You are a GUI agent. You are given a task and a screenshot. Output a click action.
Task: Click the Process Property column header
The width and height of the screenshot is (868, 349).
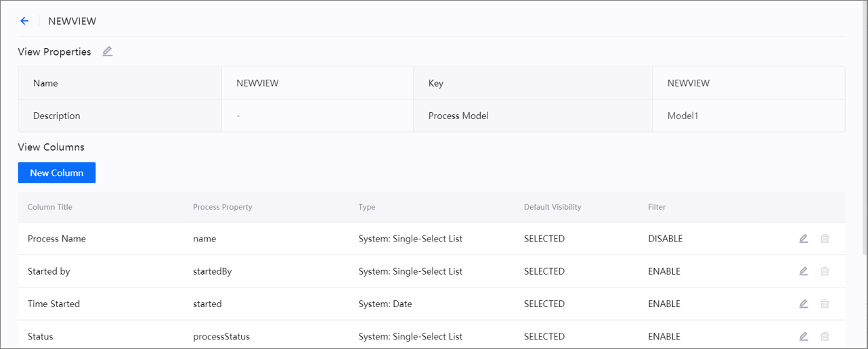click(x=223, y=207)
